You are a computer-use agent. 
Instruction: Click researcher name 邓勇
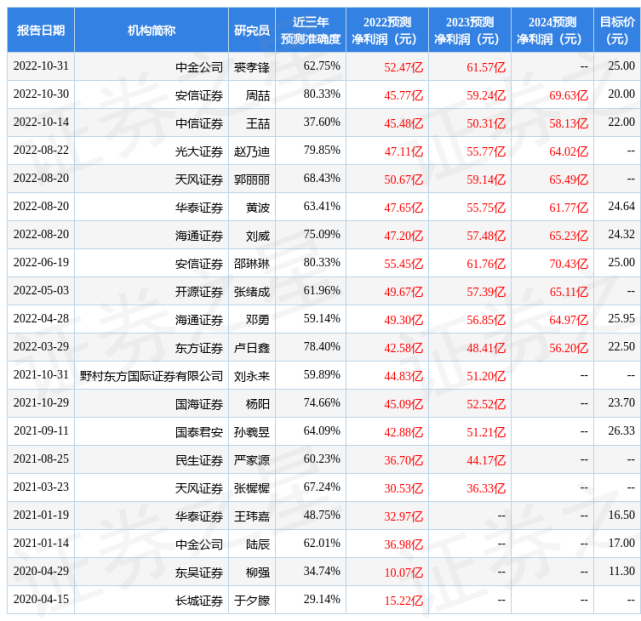(x=258, y=320)
